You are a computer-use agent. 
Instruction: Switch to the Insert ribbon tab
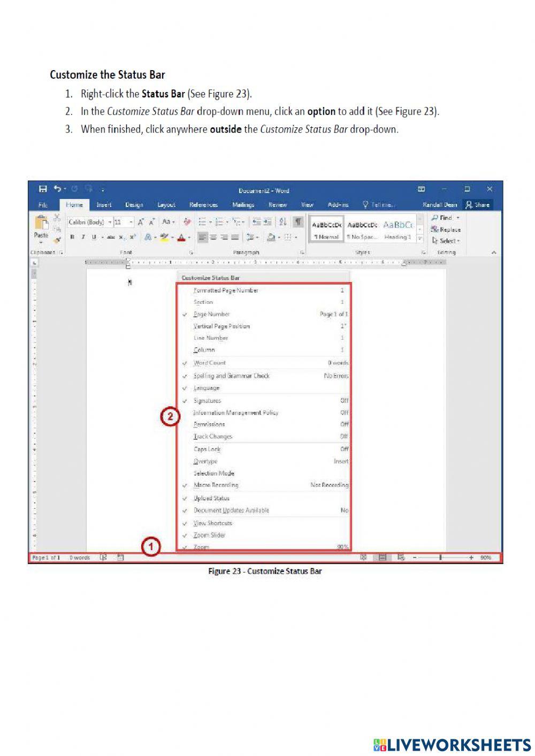(103, 204)
